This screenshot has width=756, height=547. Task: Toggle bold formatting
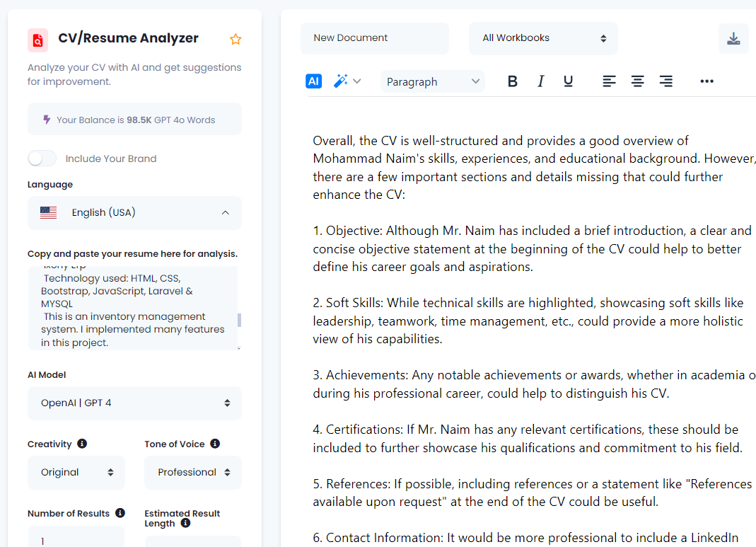click(x=513, y=81)
